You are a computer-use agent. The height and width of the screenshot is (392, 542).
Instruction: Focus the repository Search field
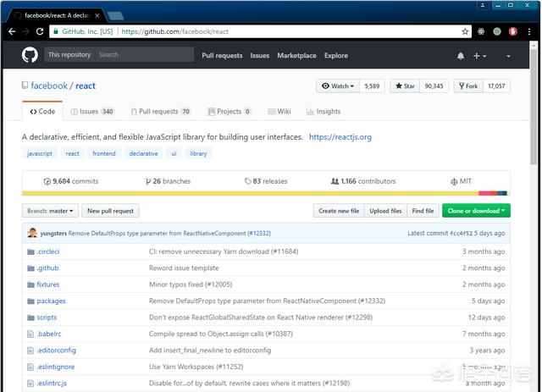coord(144,55)
